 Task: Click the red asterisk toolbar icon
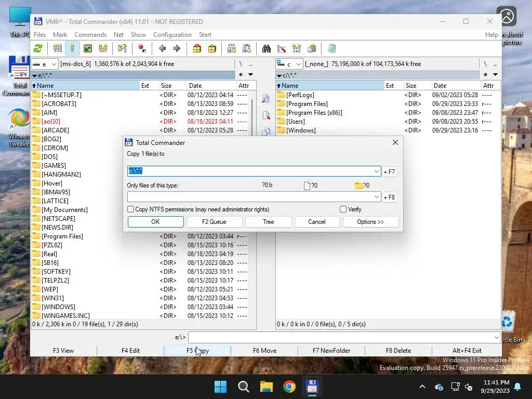(142, 48)
